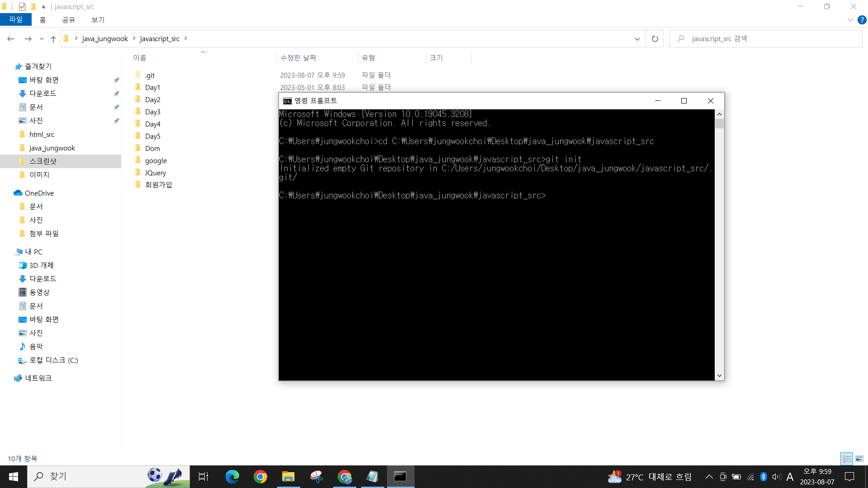This screenshot has width=868, height=488.
Task: Click the refresh icon beside address bar
Action: 655,39
